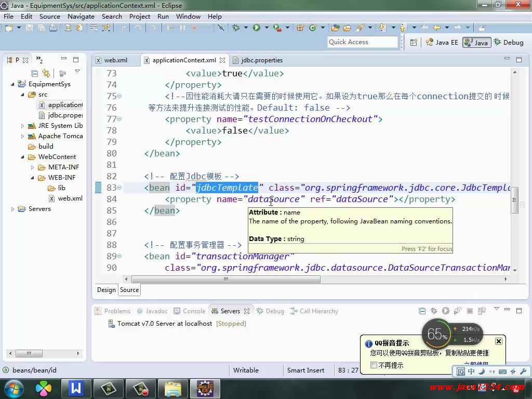
Task: Open the Project menu
Action: 139,16
